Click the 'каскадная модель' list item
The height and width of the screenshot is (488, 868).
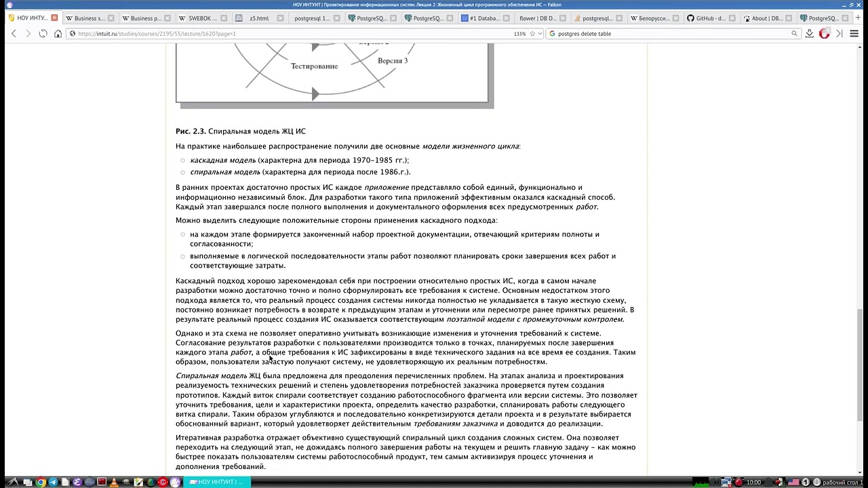tap(222, 160)
